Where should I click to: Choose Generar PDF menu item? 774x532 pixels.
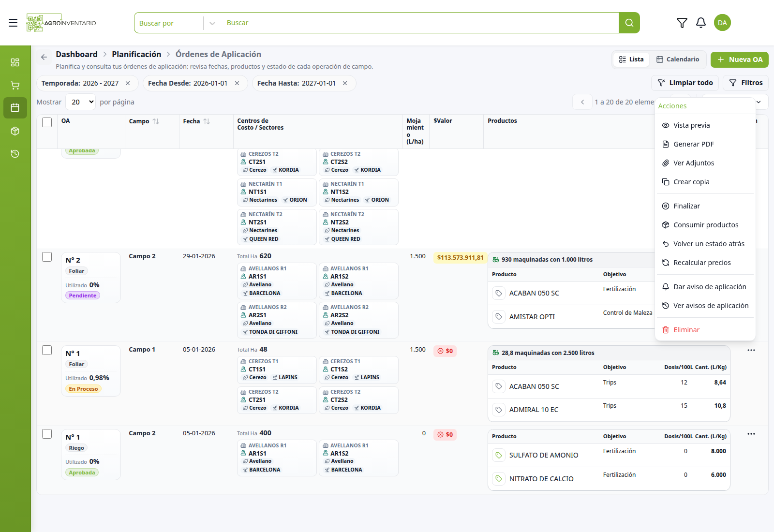705,144
